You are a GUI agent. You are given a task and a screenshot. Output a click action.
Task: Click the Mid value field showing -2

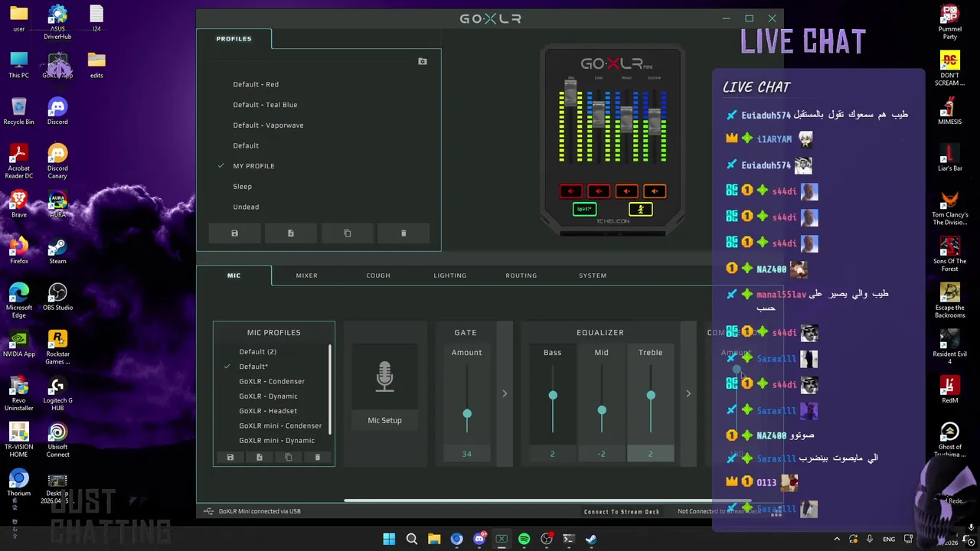click(x=601, y=454)
